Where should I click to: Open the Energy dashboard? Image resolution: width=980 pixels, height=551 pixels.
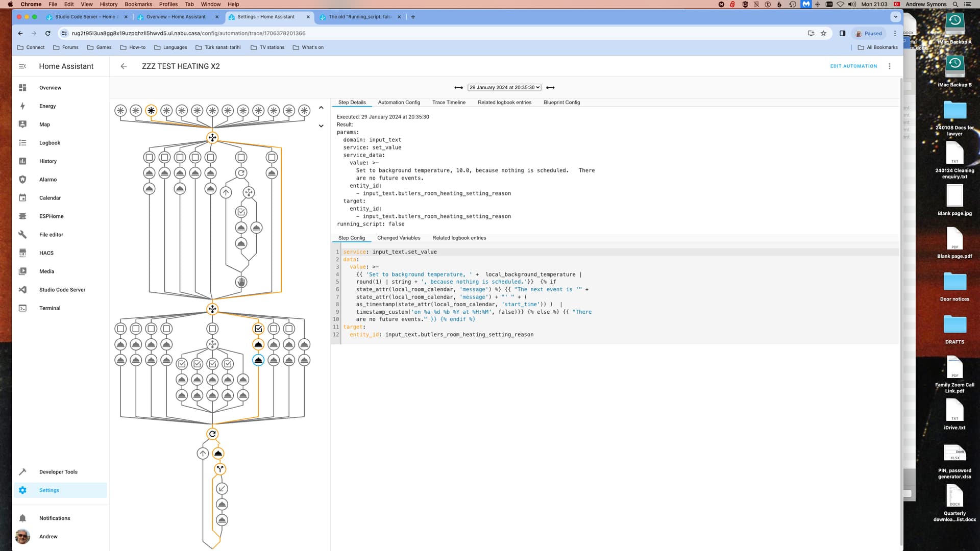[x=47, y=106]
